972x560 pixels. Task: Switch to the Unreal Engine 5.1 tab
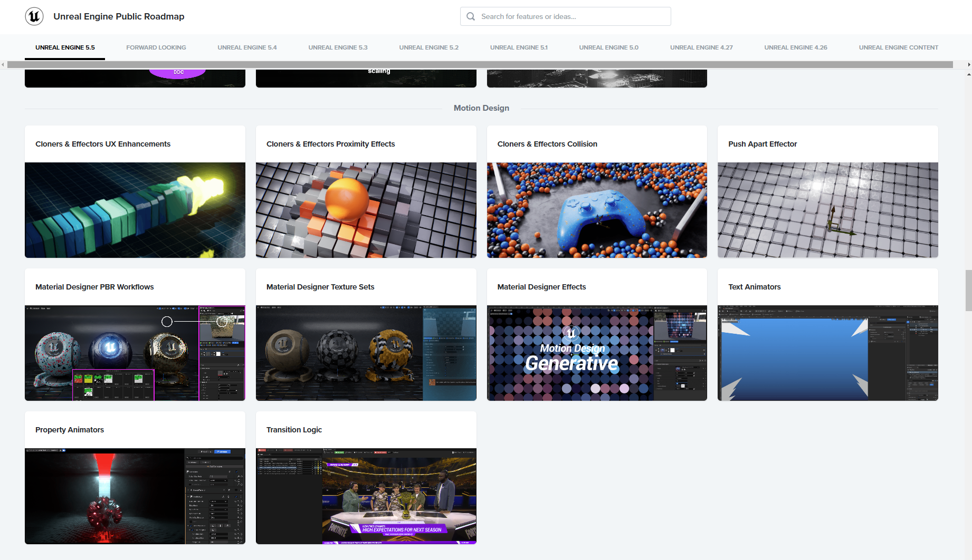point(519,47)
